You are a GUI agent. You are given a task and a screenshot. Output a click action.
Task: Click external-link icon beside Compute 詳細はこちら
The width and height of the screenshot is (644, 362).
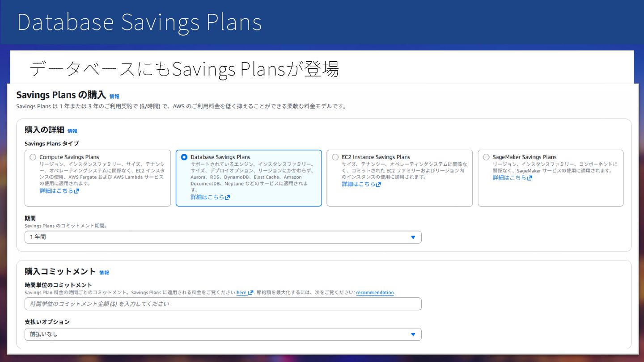tap(76, 191)
